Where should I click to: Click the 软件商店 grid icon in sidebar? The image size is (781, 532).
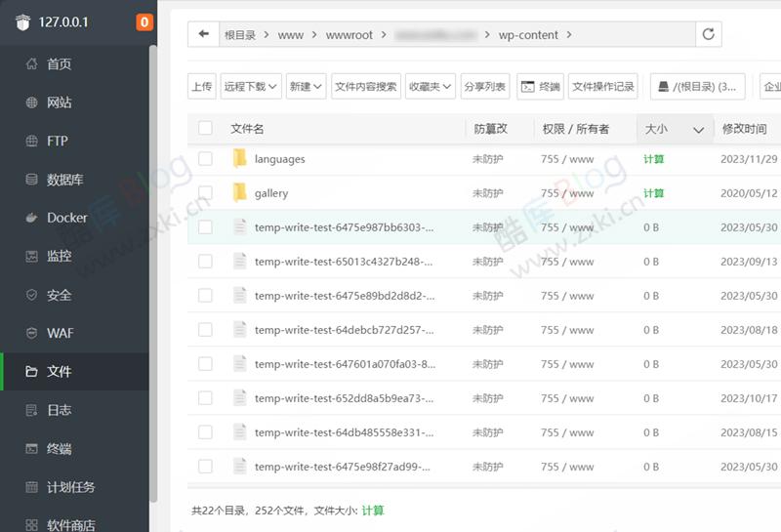(x=31, y=525)
